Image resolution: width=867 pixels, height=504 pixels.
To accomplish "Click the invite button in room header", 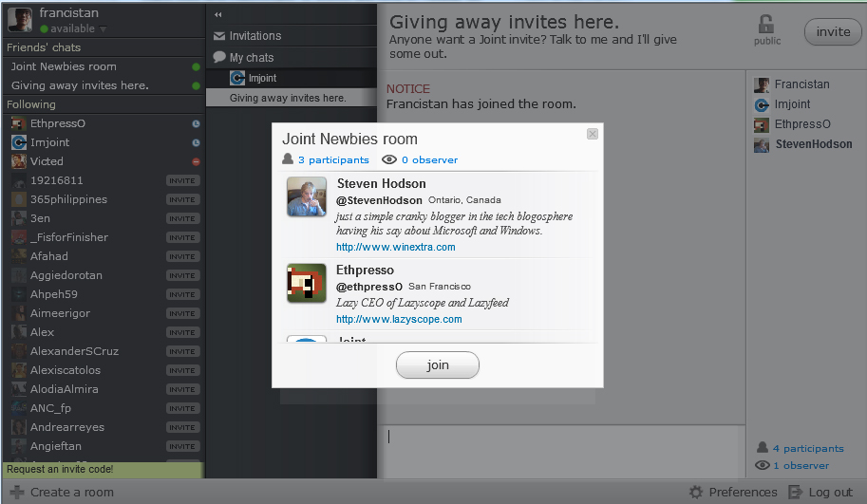I will point(833,32).
